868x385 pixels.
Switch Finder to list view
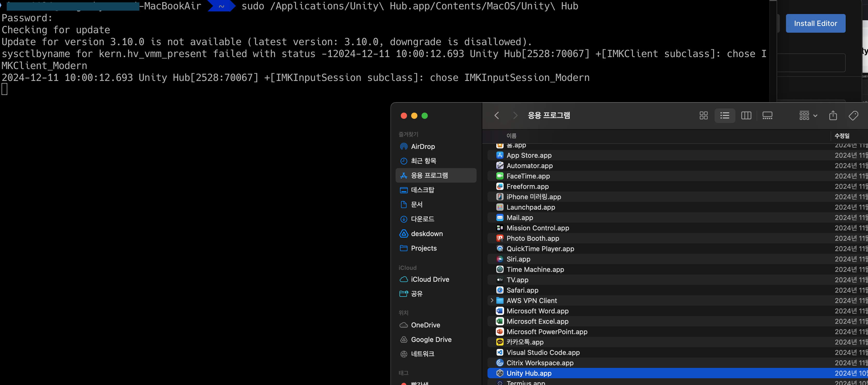[x=724, y=115]
